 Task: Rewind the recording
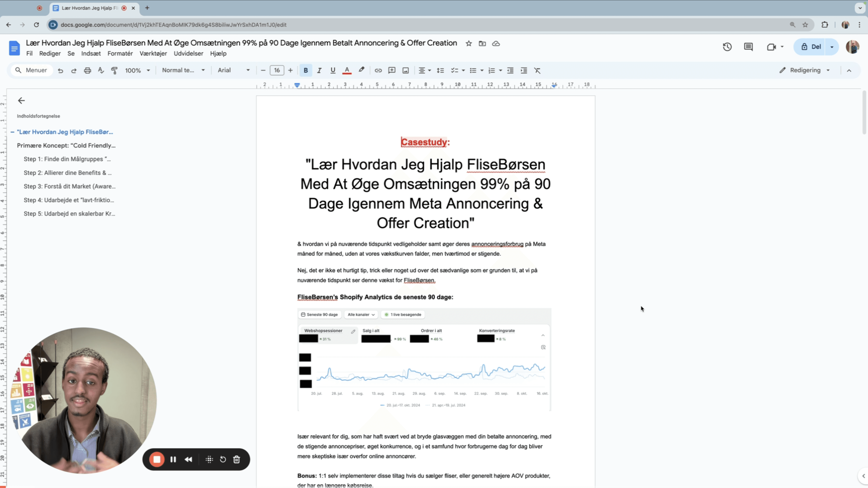(x=188, y=459)
